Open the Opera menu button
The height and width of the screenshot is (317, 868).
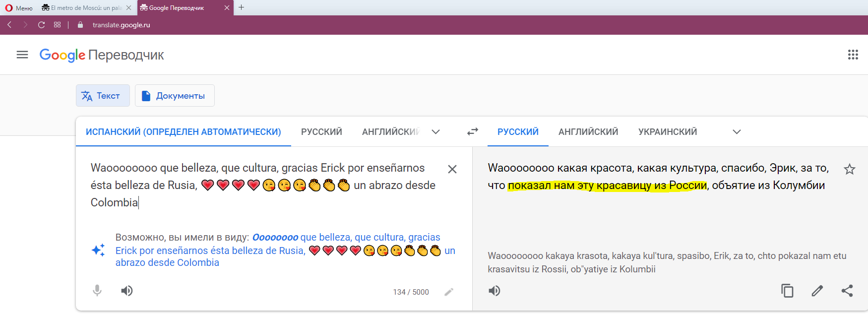tap(19, 8)
